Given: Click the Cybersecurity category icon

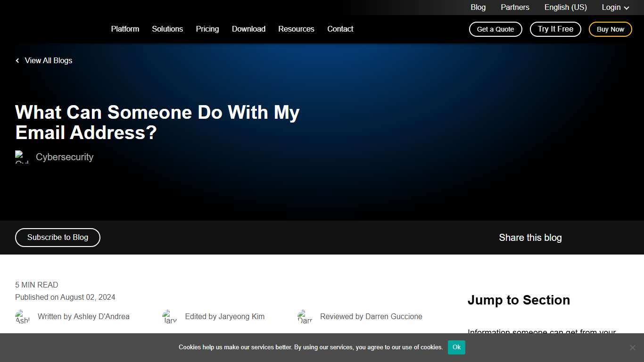Looking at the screenshot, I should click(22, 157).
